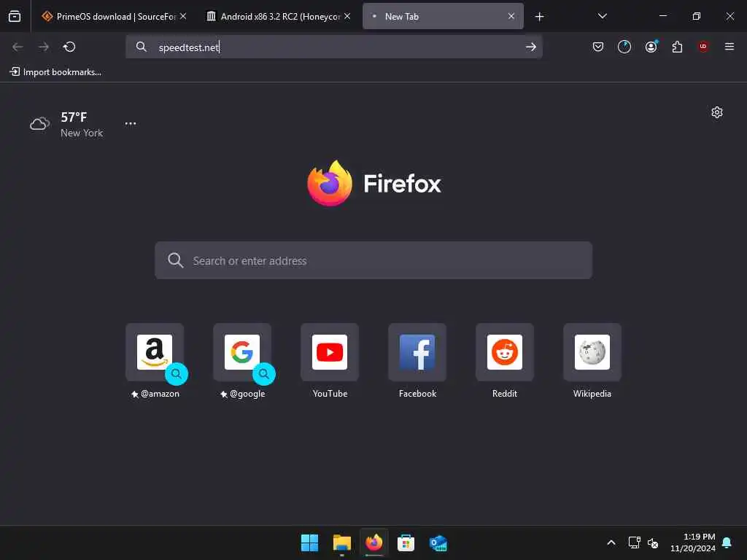The height and width of the screenshot is (560, 747).
Task: Open a new tab with plus button
Action: coord(539,17)
